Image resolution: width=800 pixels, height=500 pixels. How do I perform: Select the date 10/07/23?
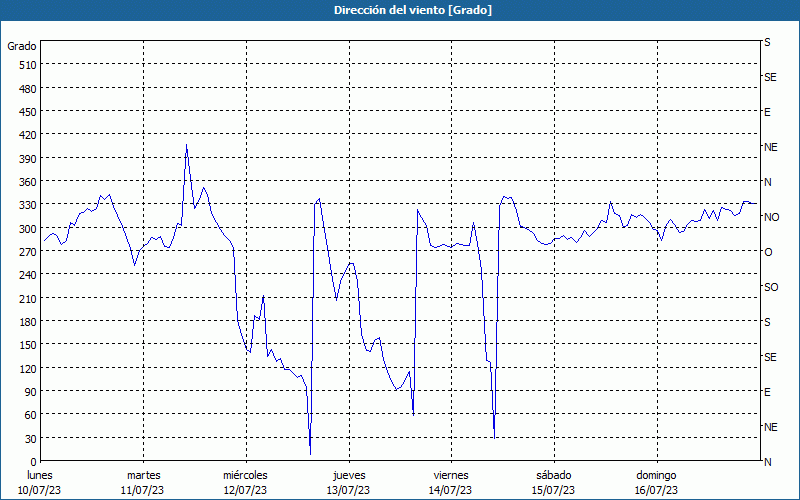pos(40,490)
